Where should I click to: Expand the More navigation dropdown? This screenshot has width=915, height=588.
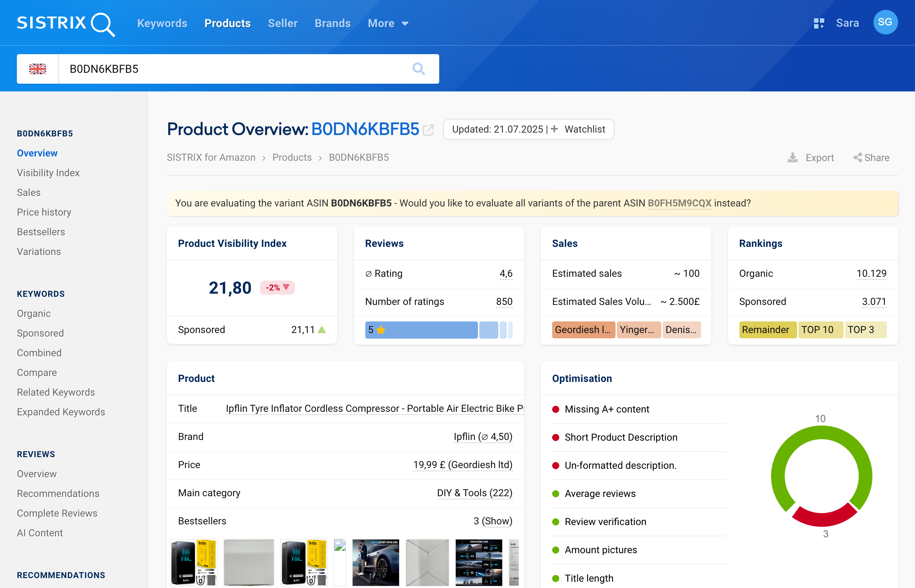tap(388, 23)
